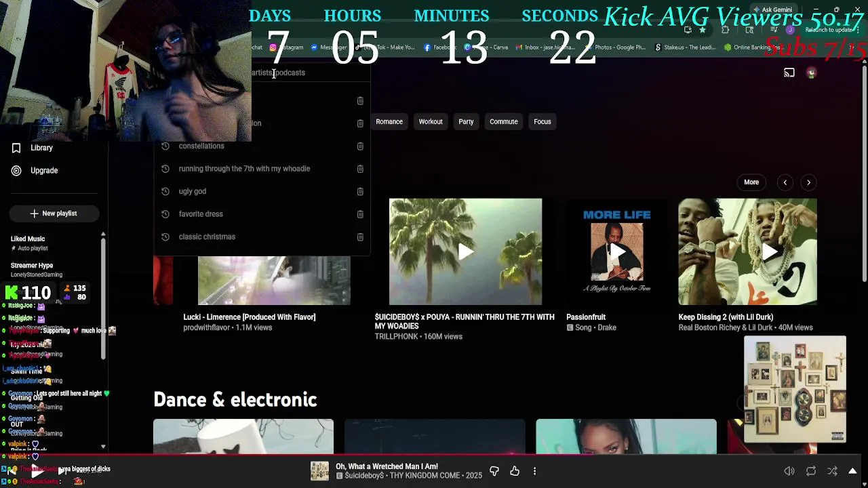Image resolution: width=868 pixels, height=488 pixels.
Task: Click the page vertical scrollbar
Action: click(x=865, y=173)
